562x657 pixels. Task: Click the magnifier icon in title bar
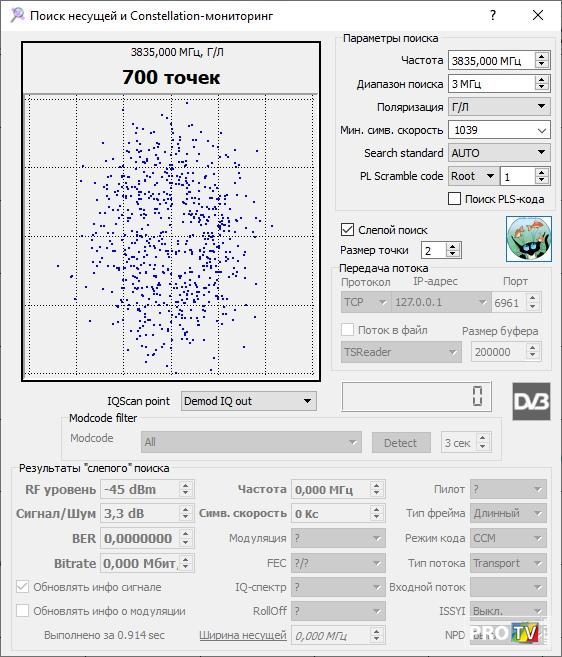pyautogui.click(x=17, y=15)
